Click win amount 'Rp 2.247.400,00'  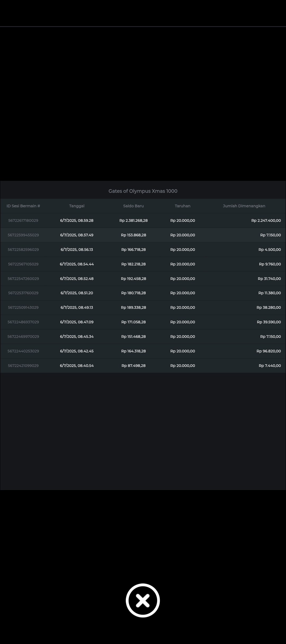(266, 220)
